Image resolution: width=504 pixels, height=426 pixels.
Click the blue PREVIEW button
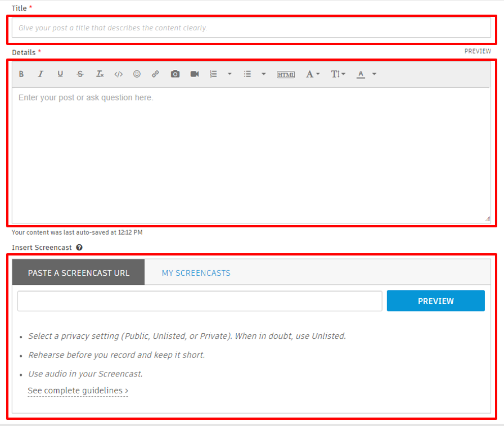pyautogui.click(x=435, y=301)
